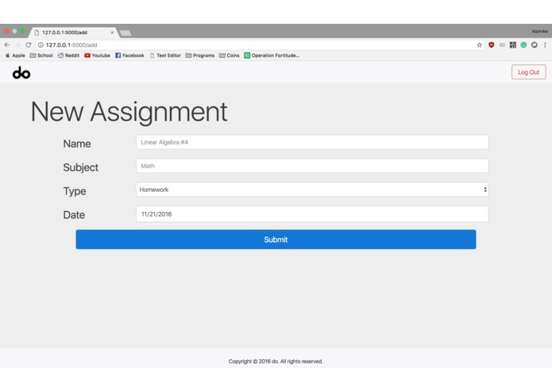Click the copyright footer text
Screen dimensions: 552x392
point(276,361)
